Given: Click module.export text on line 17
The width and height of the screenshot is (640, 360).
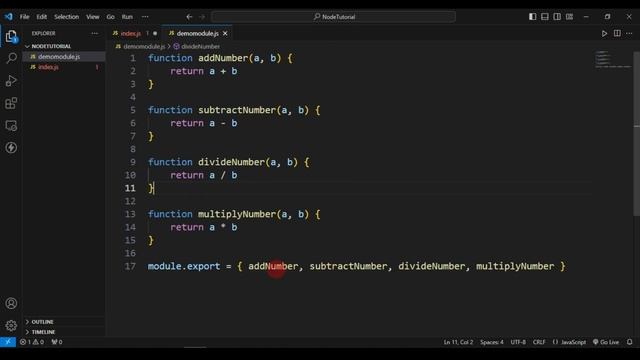Looking at the screenshot, I should tap(184, 266).
